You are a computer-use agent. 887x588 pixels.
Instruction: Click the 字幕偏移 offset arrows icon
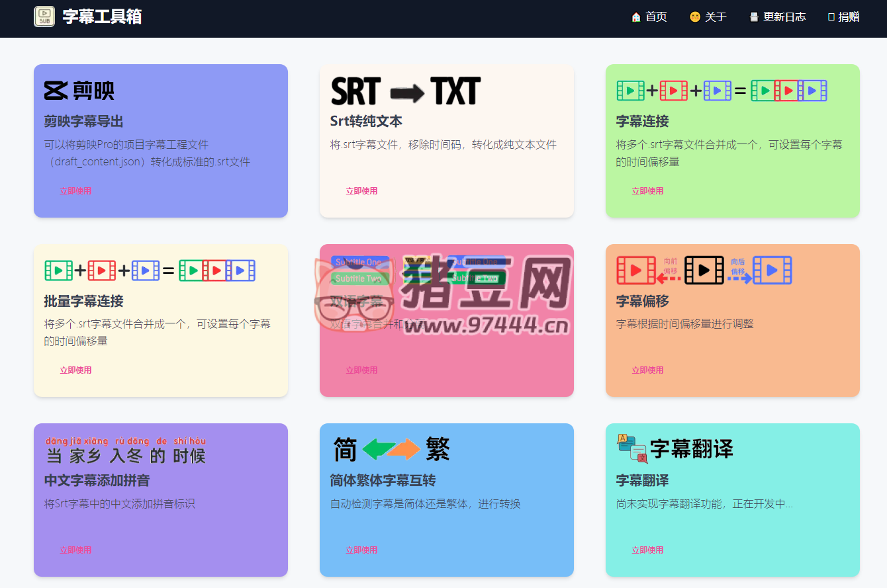pyautogui.click(x=705, y=270)
